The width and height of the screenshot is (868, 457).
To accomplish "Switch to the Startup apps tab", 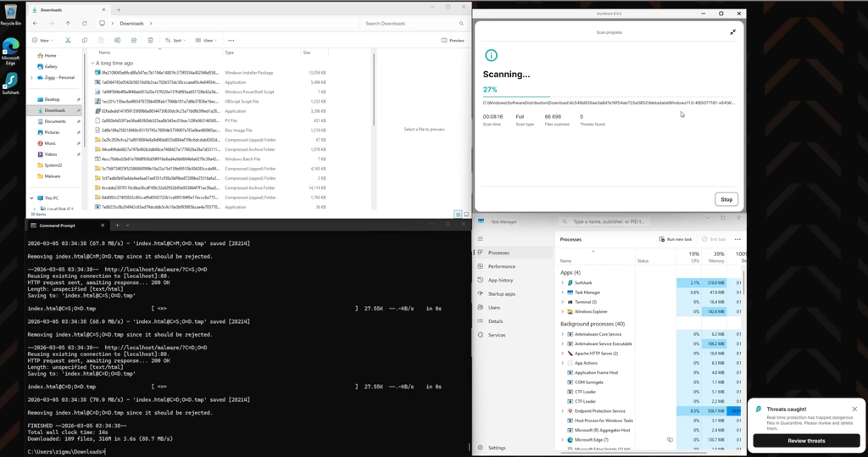I will point(514,294).
